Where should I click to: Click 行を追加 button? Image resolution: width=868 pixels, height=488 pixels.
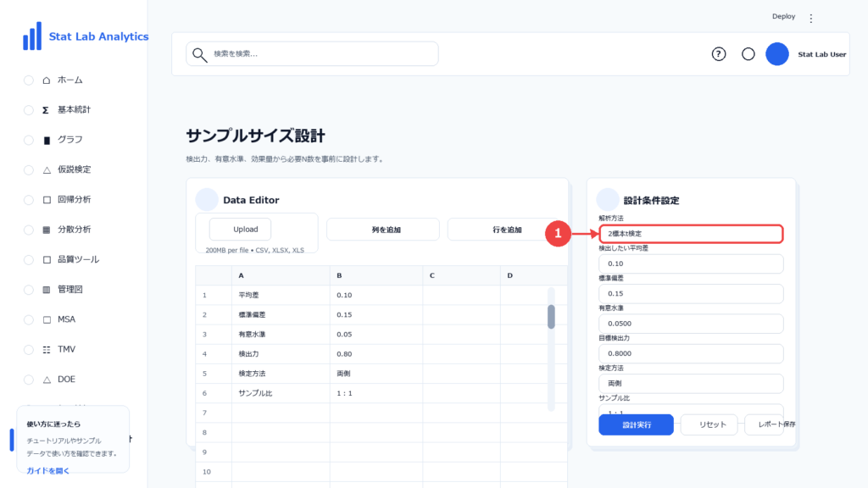point(505,230)
